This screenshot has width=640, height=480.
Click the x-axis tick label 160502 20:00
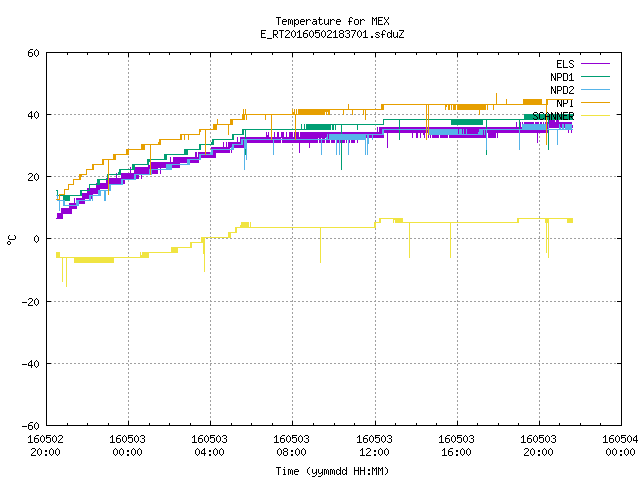click(x=45, y=446)
